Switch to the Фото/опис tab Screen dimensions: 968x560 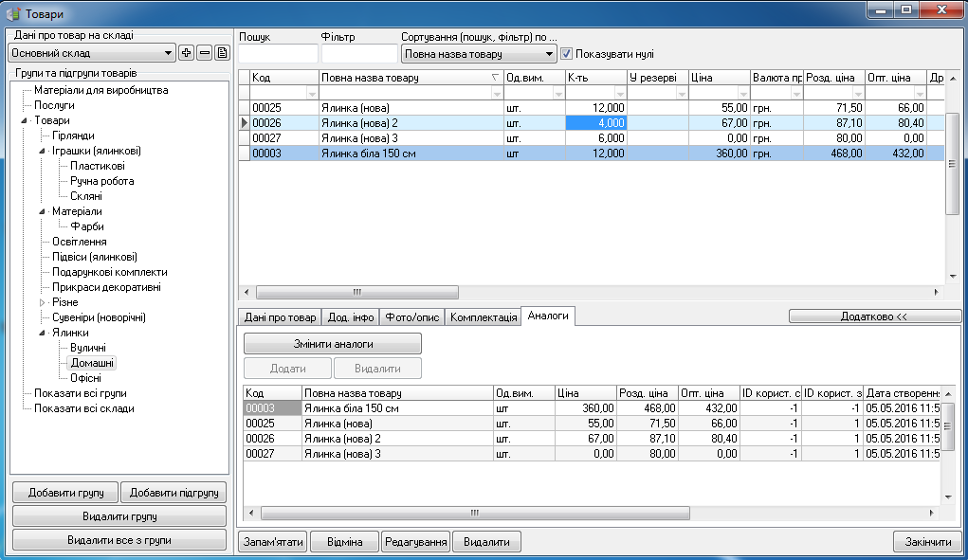pos(411,317)
